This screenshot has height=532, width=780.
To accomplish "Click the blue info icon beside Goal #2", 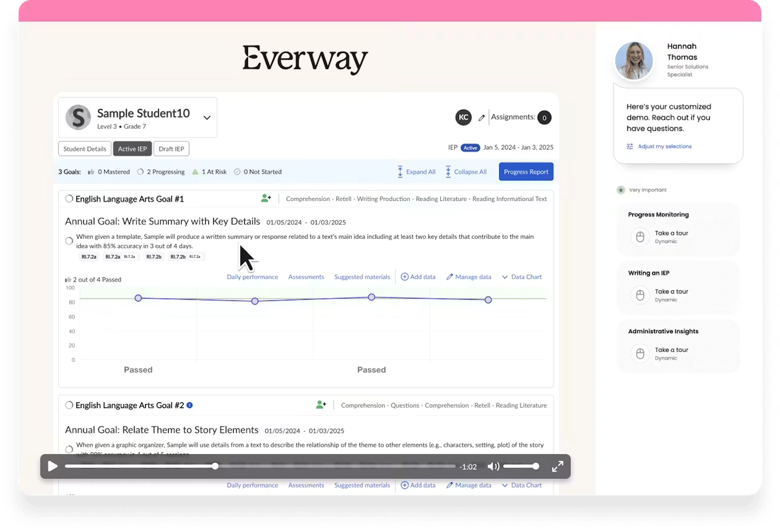I will click(190, 405).
